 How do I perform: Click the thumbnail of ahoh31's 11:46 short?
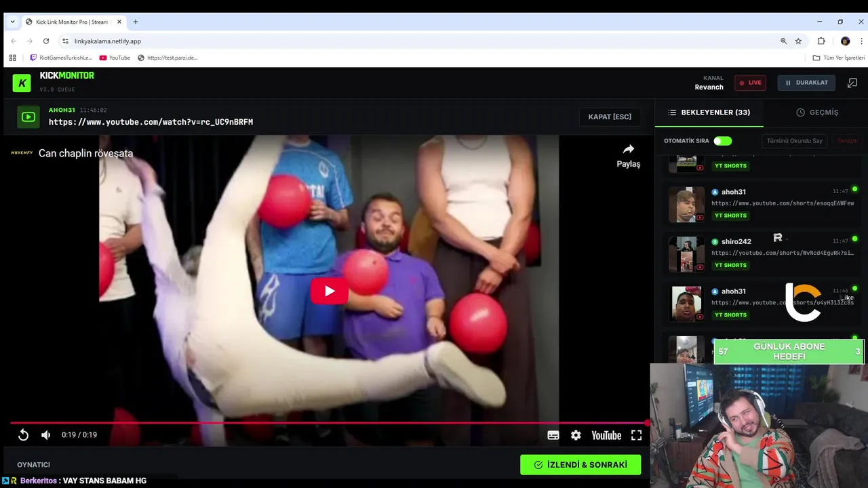click(686, 304)
